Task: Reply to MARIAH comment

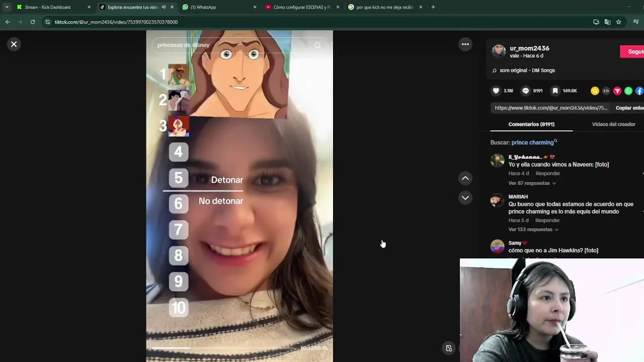Action: pyautogui.click(x=547, y=220)
